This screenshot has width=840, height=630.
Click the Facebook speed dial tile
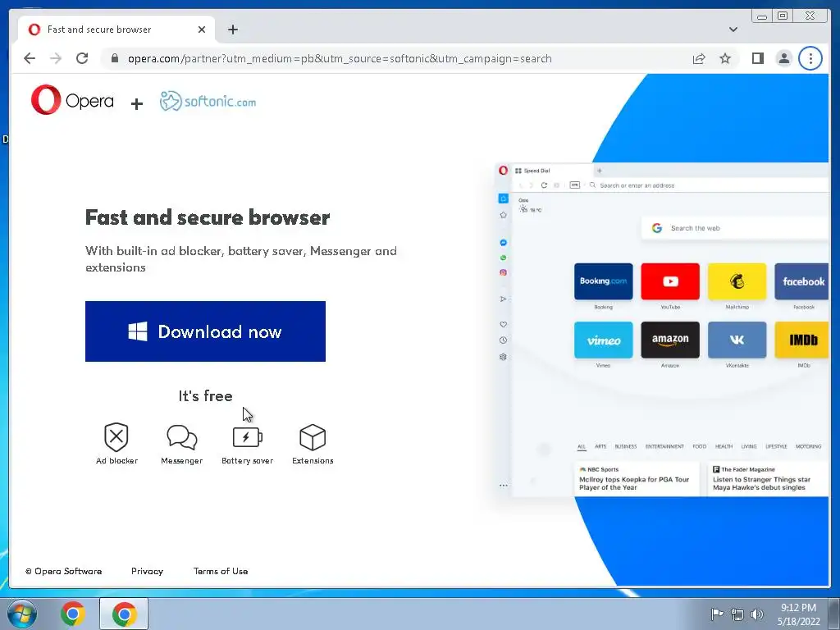click(801, 281)
